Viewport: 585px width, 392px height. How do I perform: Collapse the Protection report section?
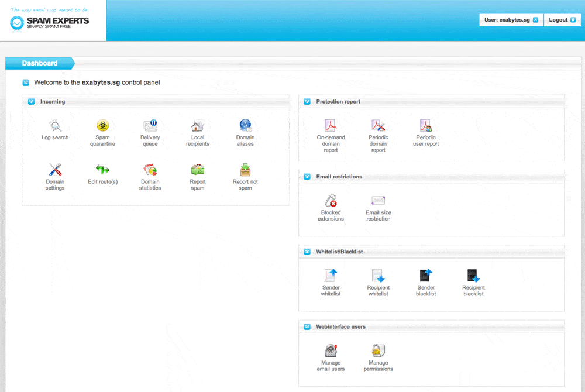pos(307,101)
